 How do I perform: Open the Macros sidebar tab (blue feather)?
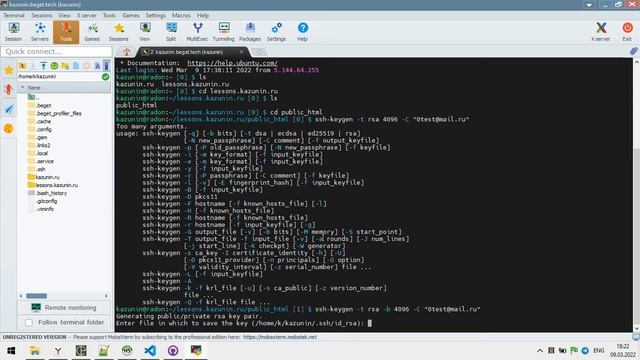(x=9, y=109)
